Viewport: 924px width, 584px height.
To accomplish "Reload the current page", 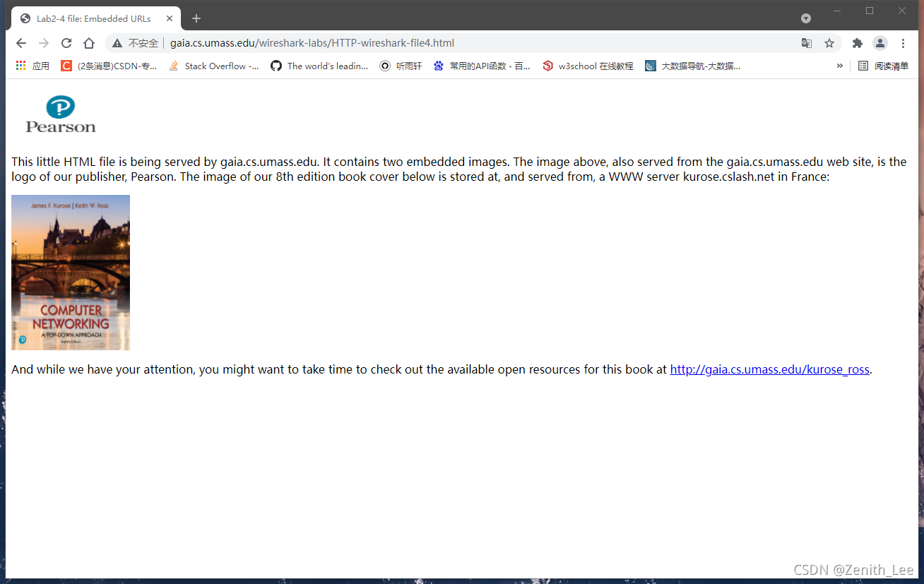I will 66,43.
